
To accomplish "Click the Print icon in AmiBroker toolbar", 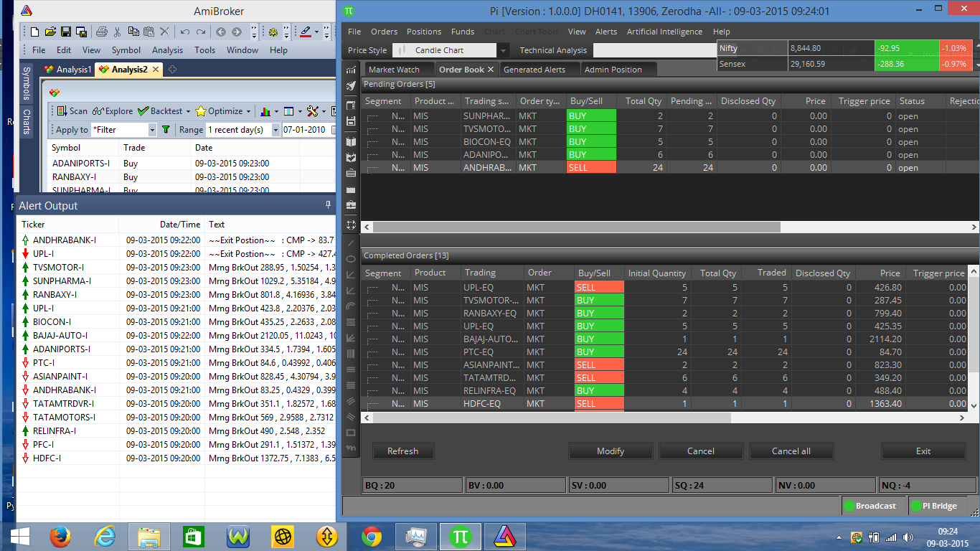I will click(x=102, y=32).
